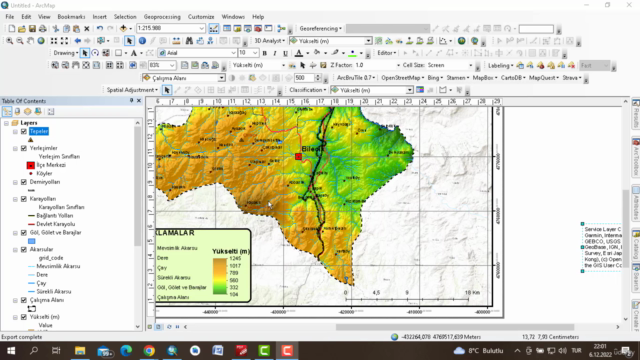
Task: Open the font size dropdown showing 10
Action: (x=255, y=53)
